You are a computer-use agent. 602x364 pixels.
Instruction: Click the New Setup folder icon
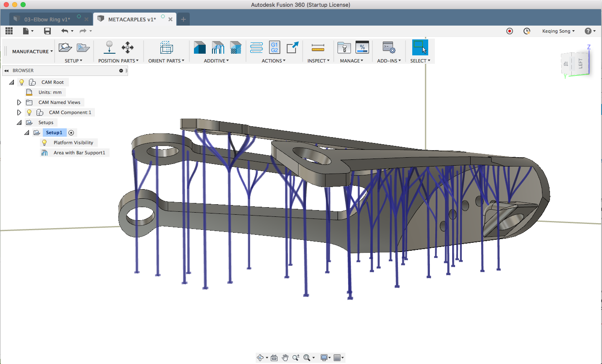65,47
